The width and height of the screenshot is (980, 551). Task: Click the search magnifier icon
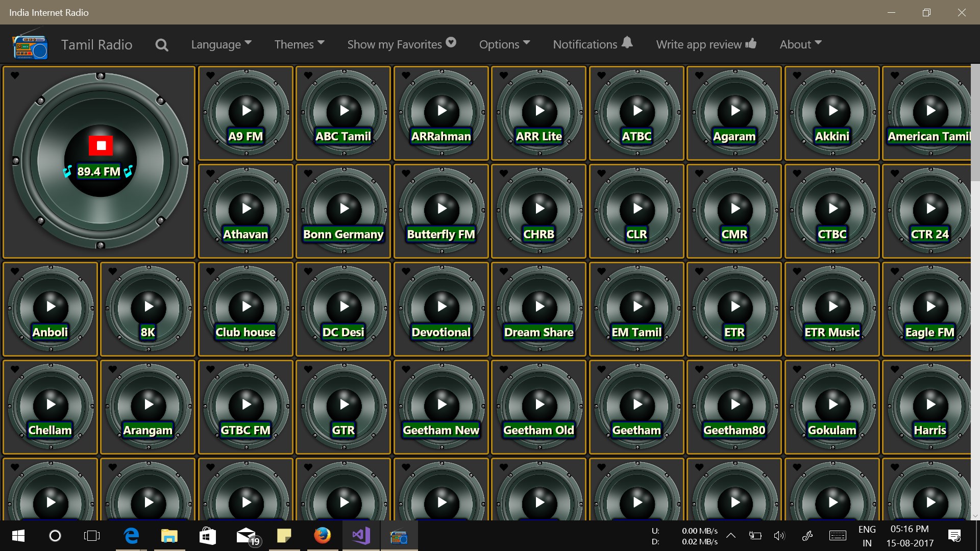click(162, 45)
